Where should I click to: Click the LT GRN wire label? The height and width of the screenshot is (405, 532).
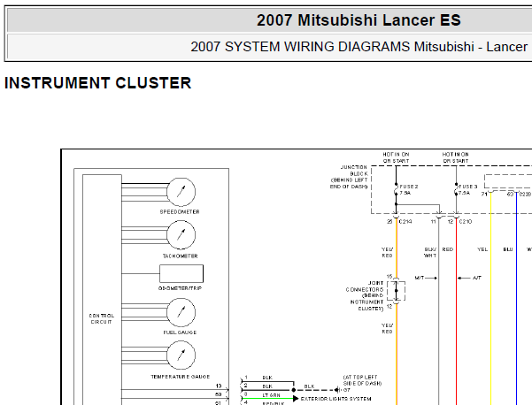(272, 395)
